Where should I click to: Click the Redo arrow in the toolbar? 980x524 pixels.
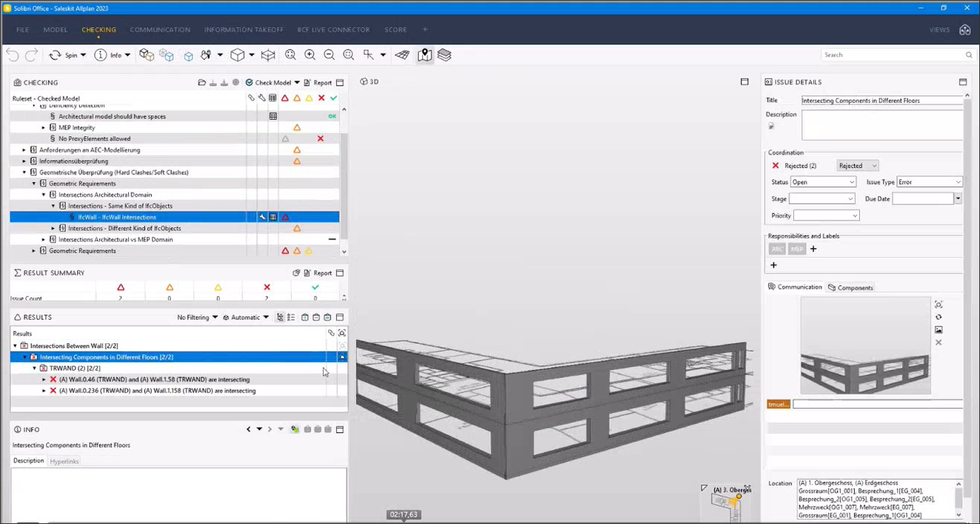[31, 55]
